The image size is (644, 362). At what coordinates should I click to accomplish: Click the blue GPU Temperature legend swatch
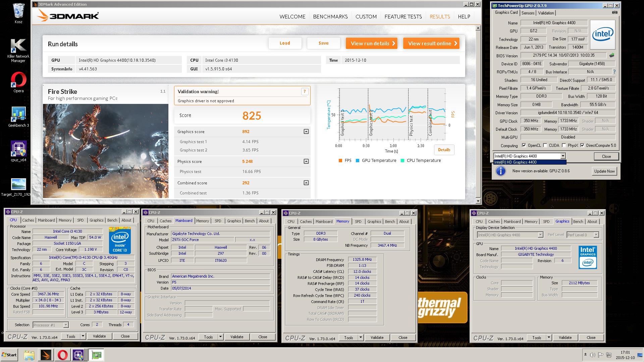pyautogui.click(x=358, y=161)
